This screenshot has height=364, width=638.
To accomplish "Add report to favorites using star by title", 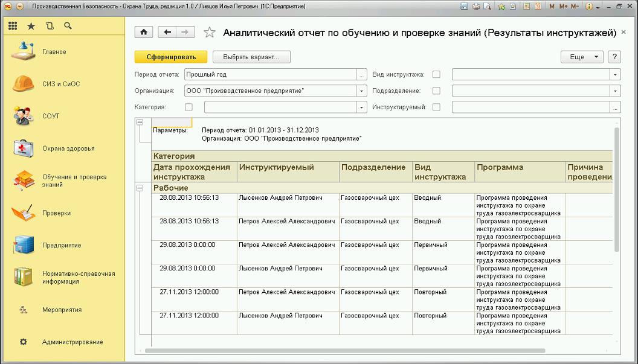I will 210,33.
